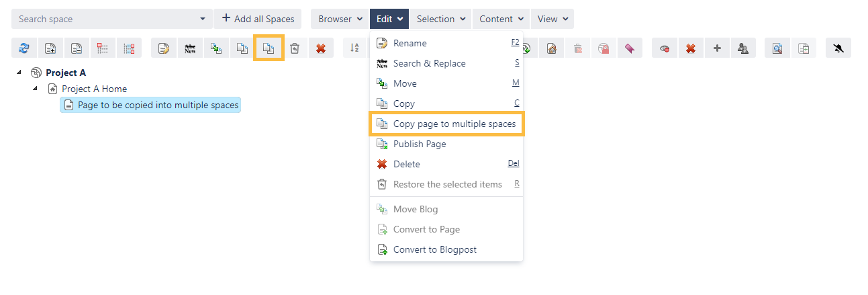Click the A-Z sort toolbar icon

pos(355,48)
